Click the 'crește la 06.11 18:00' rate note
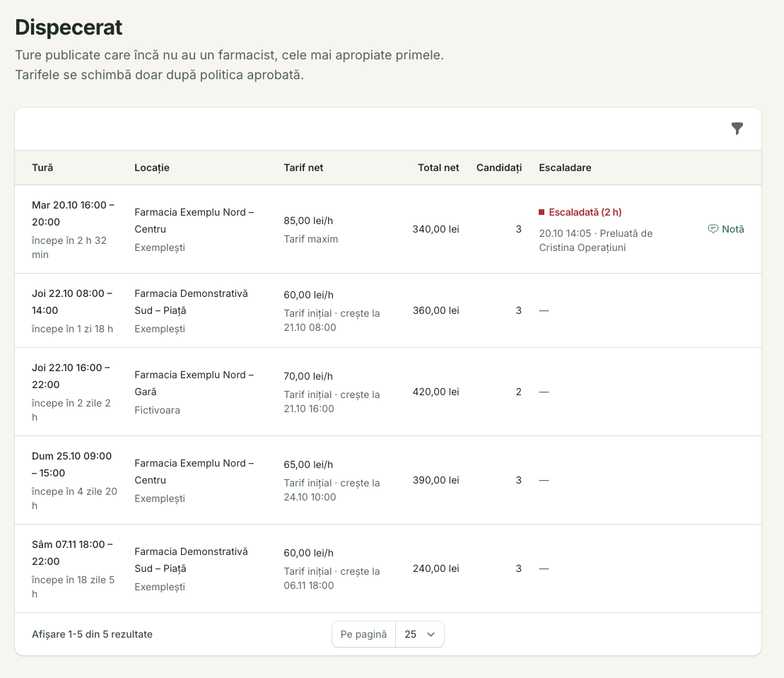The width and height of the screenshot is (784, 678). coord(332,578)
